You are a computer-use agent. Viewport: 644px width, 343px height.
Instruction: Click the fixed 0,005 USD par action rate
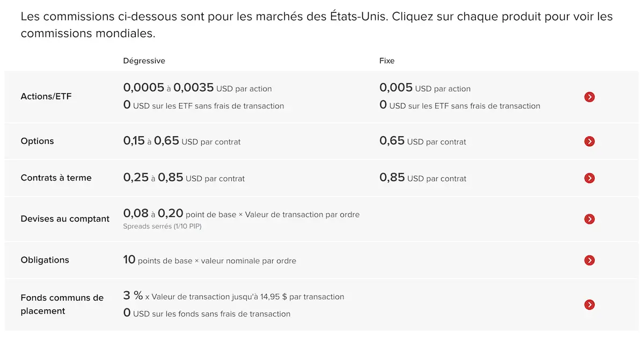pos(425,87)
